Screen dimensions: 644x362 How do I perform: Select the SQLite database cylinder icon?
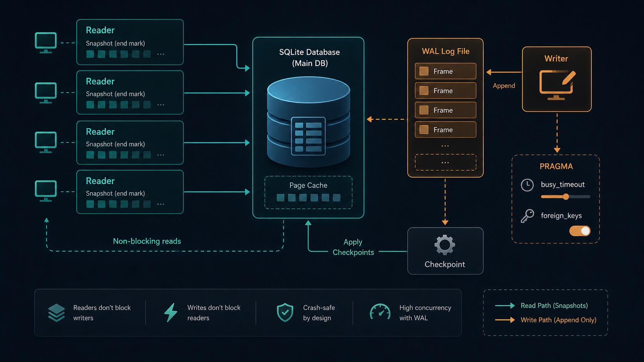(309, 122)
